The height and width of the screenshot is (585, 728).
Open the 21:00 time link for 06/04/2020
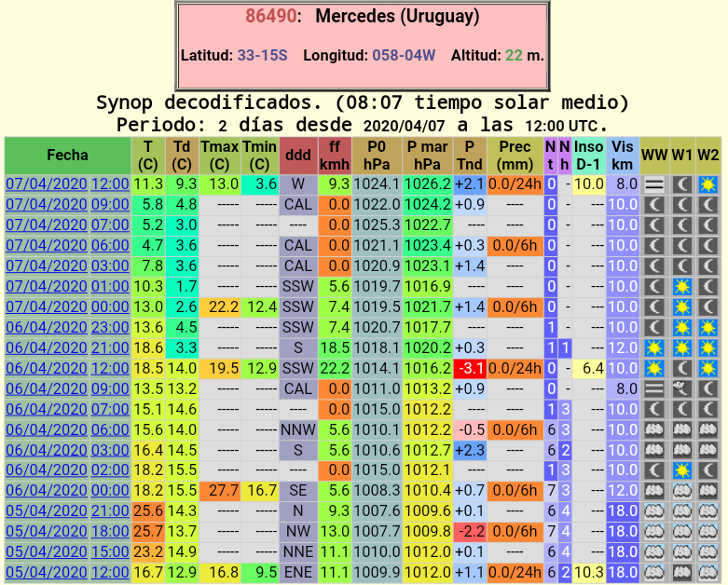click(x=110, y=347)
